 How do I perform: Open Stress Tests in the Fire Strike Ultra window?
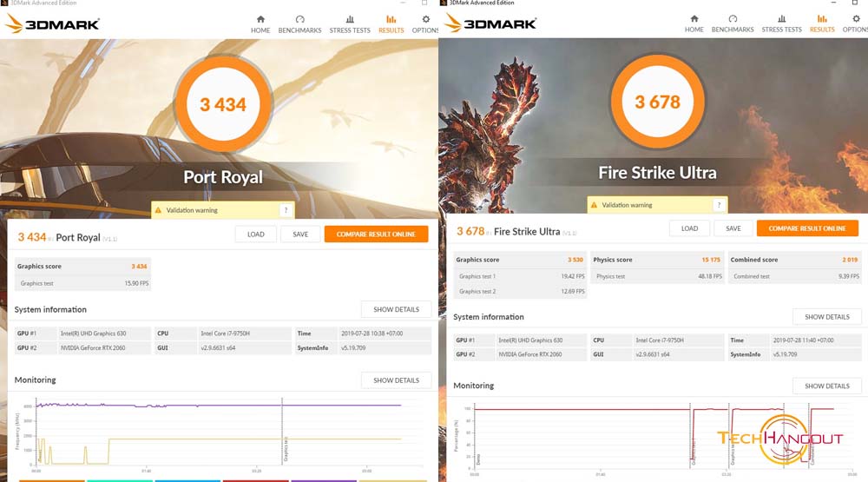coord(782,23)
